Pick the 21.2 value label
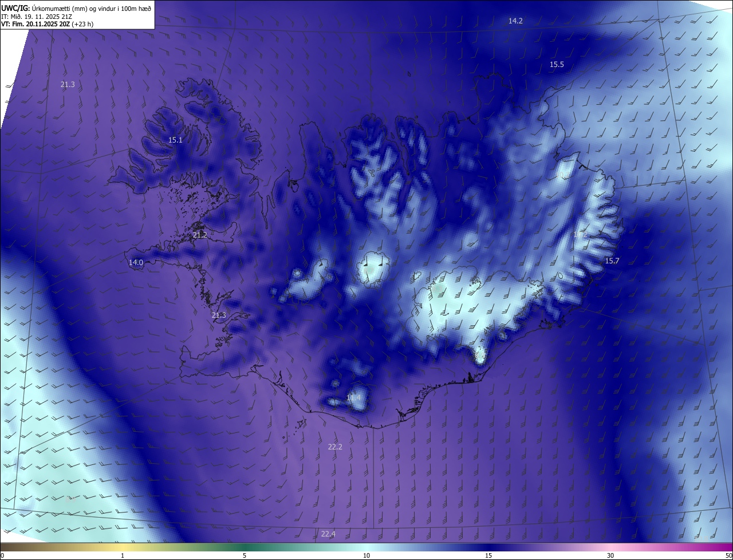The width and height of the screenshot is (733, 560). 200,235
